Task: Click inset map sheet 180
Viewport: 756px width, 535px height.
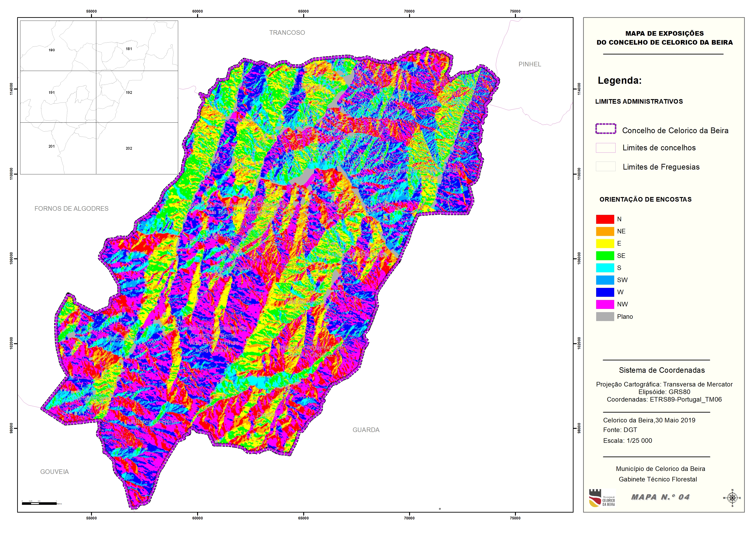Action: tap(52, 50)
